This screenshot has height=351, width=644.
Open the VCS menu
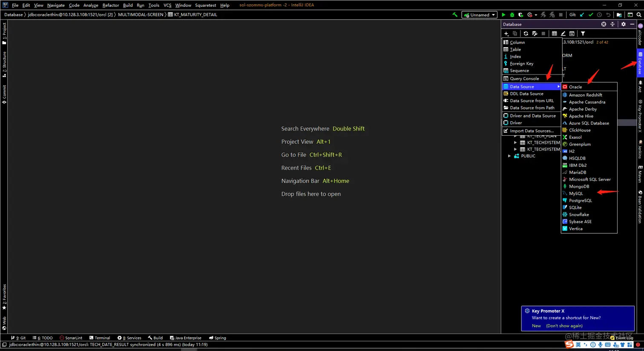pyautogui.click(x=167, y=5)
